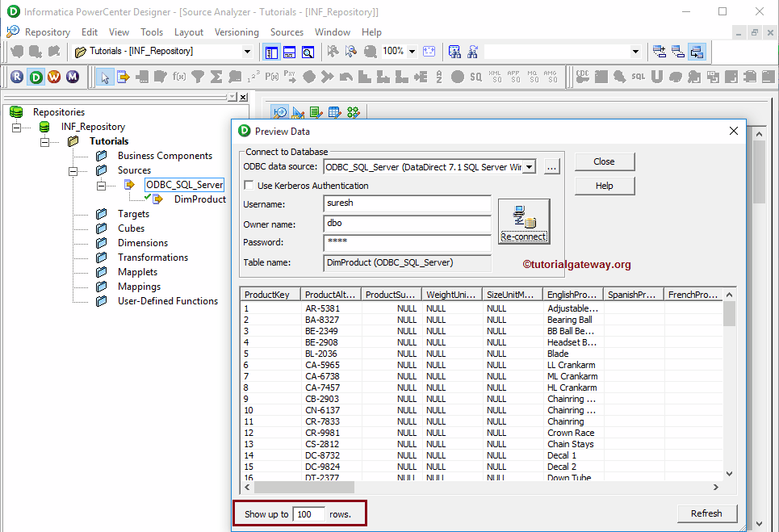The image size is (779, 532).
Task: Click the Target Designer tool icon
Action: tap(298, 113)
